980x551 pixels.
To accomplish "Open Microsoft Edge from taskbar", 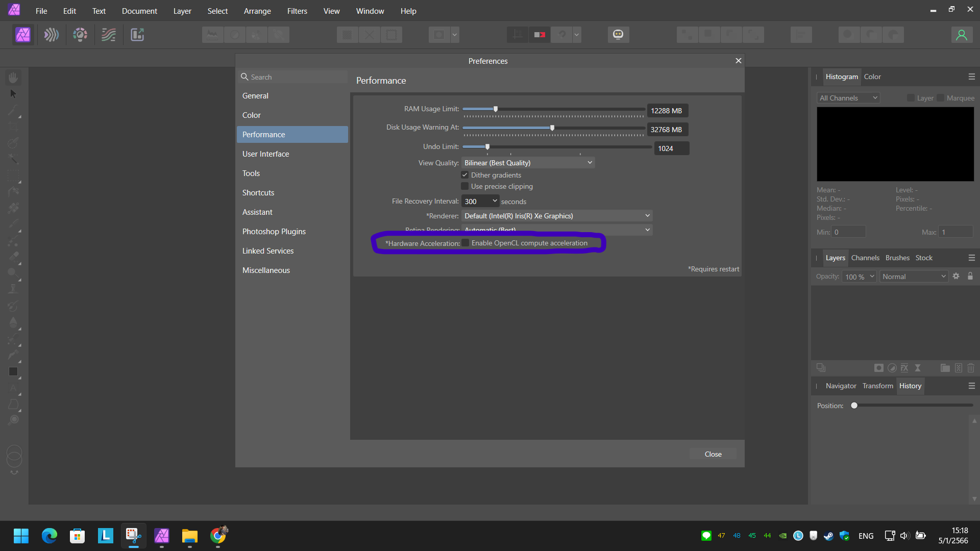I will 49,536.
